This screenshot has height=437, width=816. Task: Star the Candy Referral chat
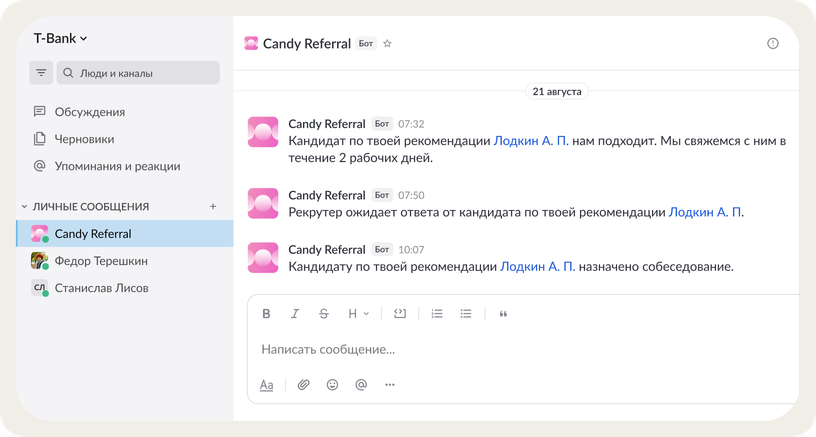tap(388, 44)
